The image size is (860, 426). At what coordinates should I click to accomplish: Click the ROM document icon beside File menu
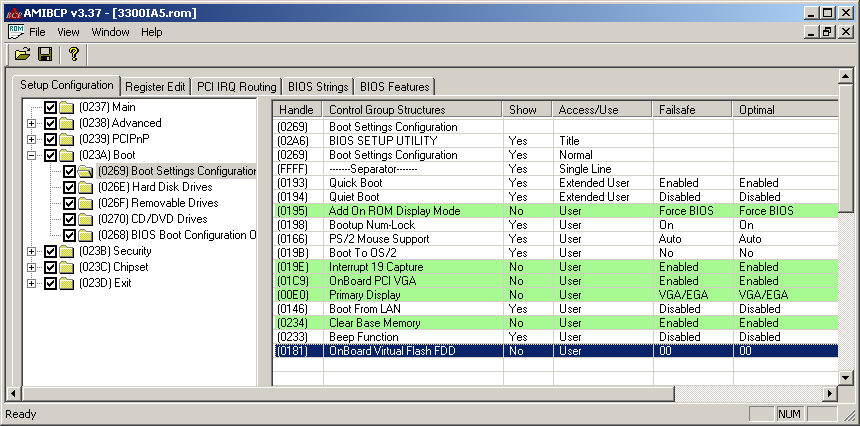pyautogui.click(x=15, y=32)
